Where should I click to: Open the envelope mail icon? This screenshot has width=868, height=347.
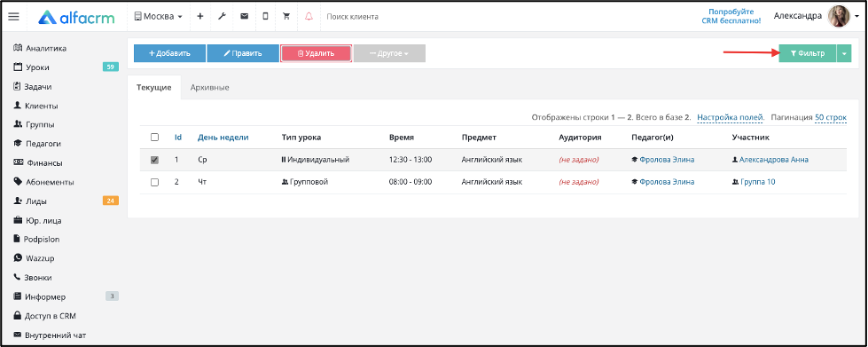(244, 17)
